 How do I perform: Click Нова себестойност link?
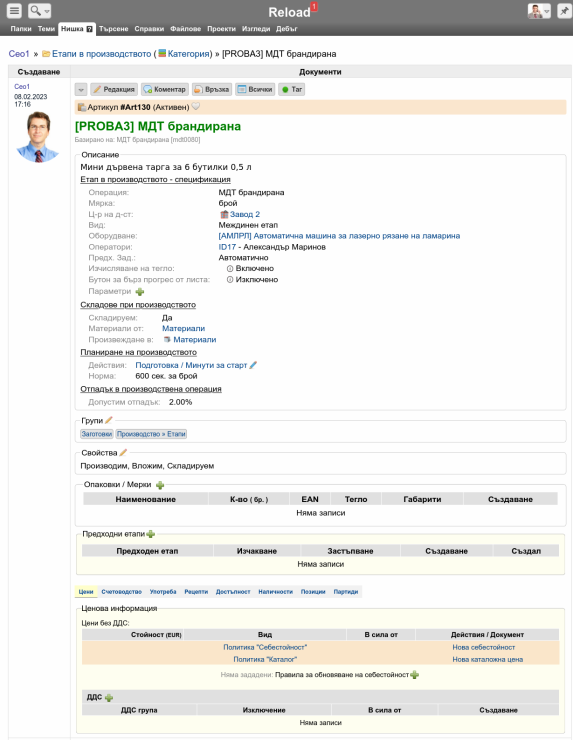tap(484, 648)
